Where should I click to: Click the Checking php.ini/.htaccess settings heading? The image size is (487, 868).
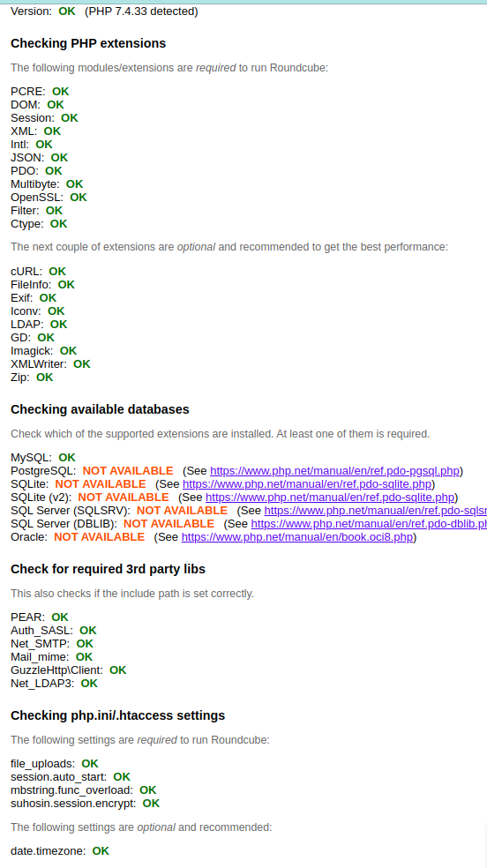(118, 715)
